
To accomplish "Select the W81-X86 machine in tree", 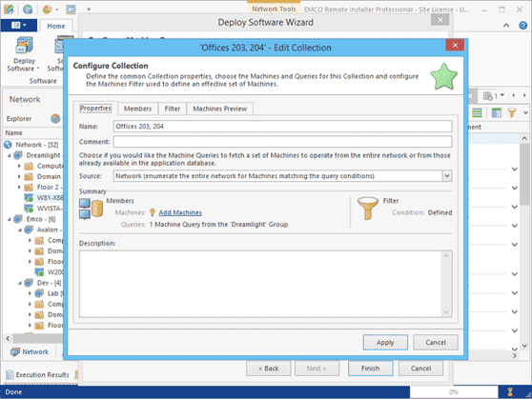I will coord(50,198).
